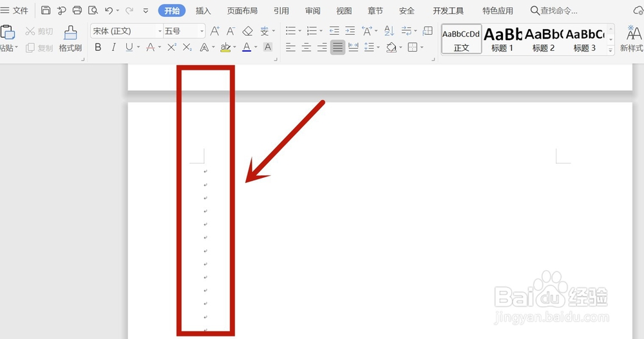The image size is (644, 339).
Task: Click the increase indent icon
Action: point(350,31)
